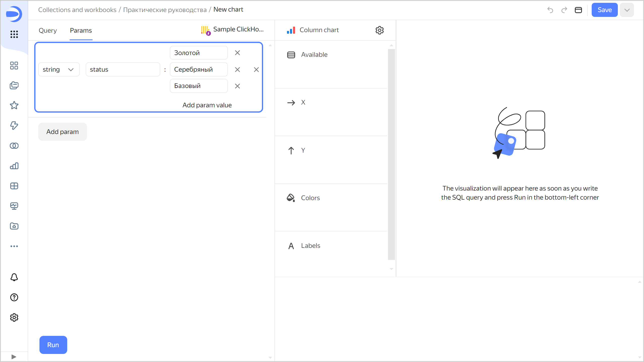Select the Run button to execute query
Image resolution: width=644 pixels, height=362 pixels.
(53, 345)
